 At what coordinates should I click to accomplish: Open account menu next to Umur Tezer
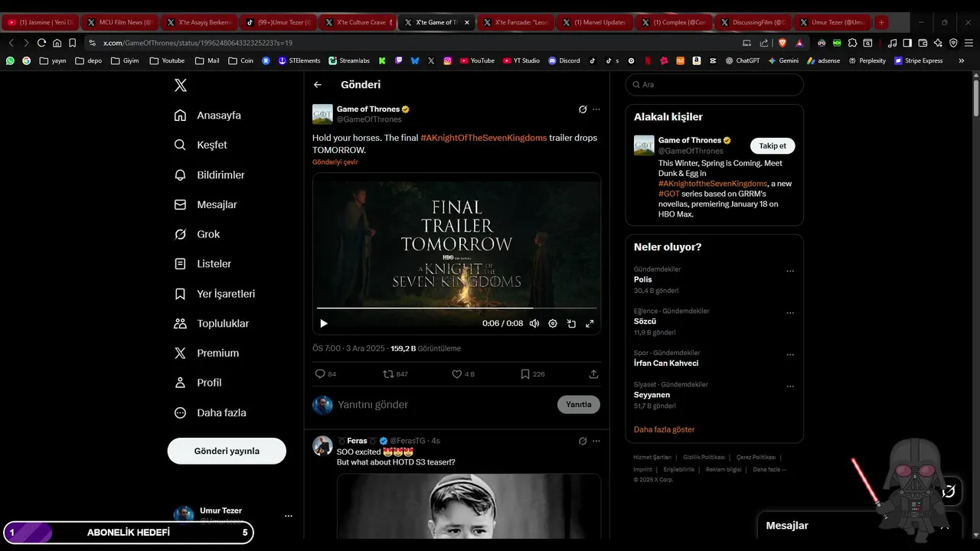288,516
